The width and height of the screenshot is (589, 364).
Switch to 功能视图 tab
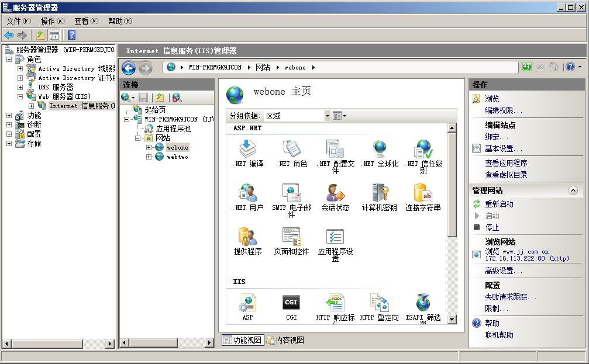[x=243, y=340]
